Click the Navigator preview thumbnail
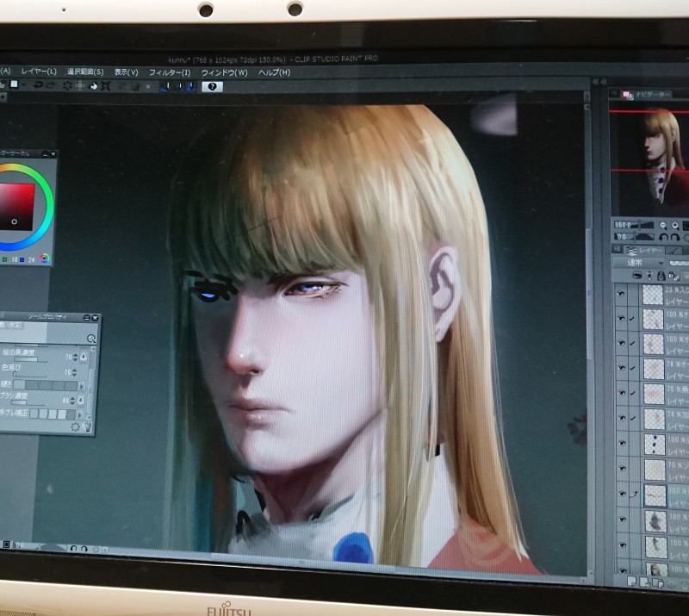Image resolution: width=689 pixels, height=616 pixels. pos(649,159)
